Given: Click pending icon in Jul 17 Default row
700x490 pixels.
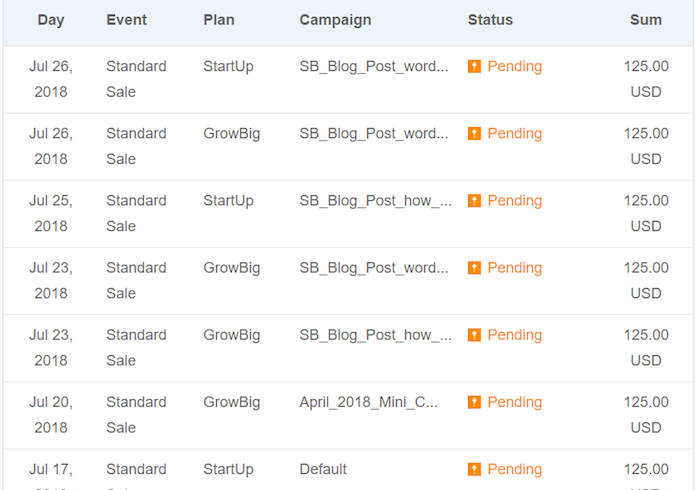Looking at the screenshot, I should [x=474, y=469].
